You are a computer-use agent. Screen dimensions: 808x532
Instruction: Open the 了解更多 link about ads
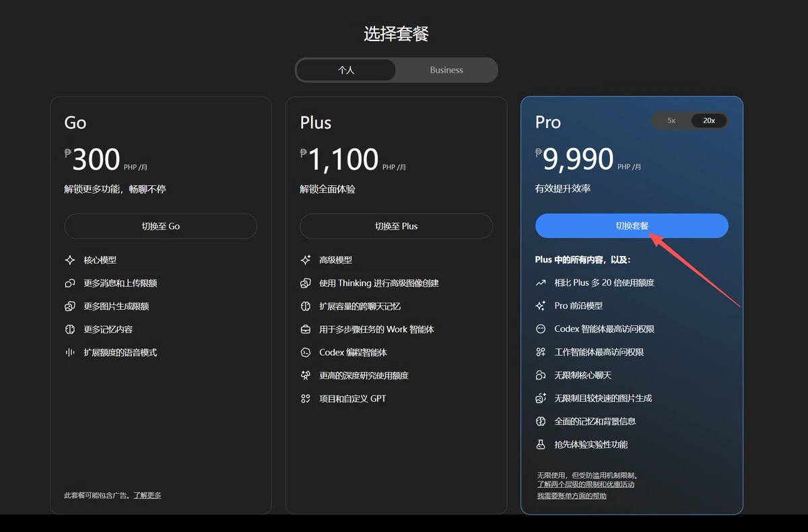[147, 495]
